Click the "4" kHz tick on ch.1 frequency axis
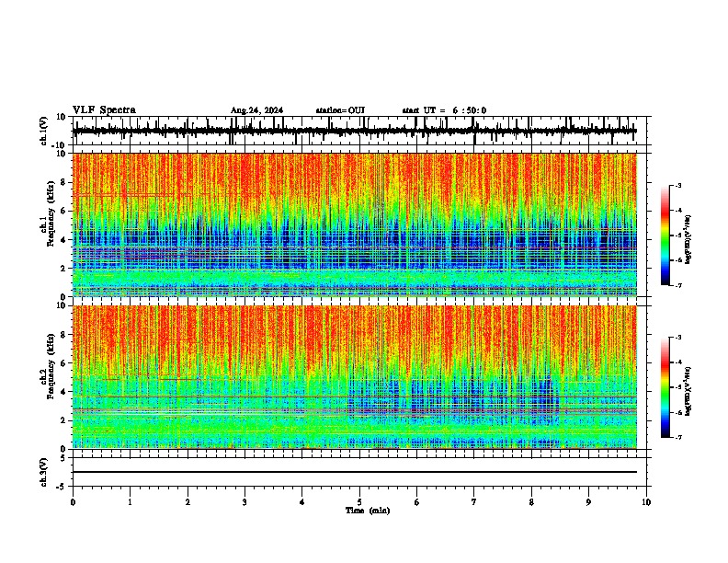 (64, 240)
